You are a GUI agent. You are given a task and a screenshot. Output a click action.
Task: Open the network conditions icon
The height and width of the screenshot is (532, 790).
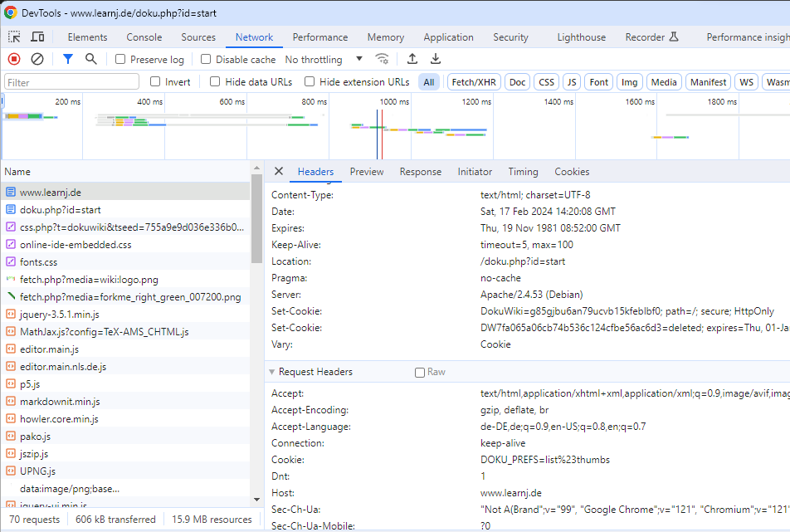pyautogui.click(x=382, y=59)
